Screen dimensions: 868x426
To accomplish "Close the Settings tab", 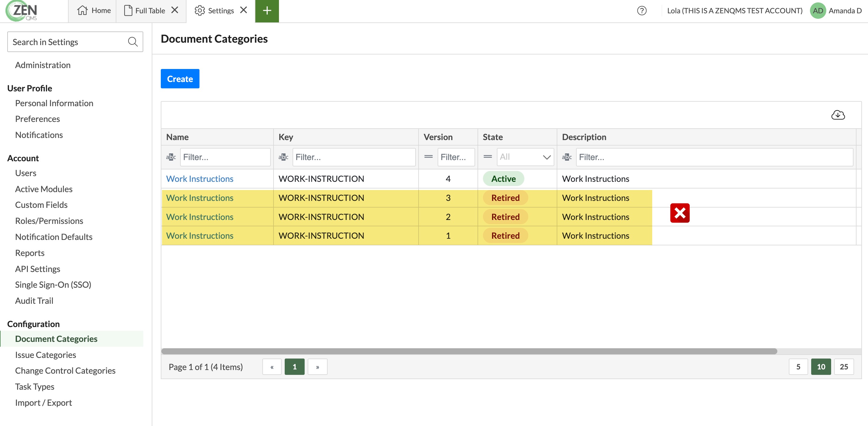I will tap(243, 10).
